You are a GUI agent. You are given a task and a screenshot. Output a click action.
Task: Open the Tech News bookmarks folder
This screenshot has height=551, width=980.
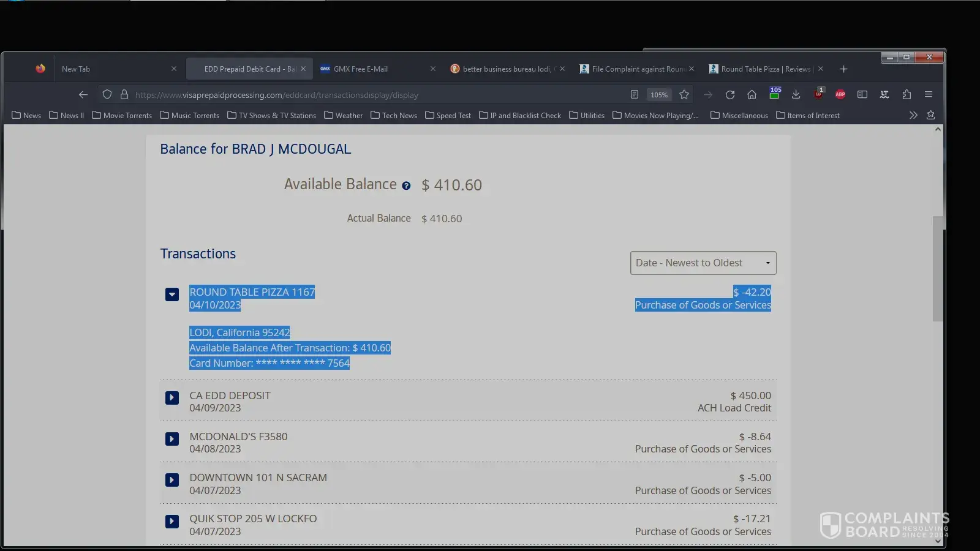coord(394,116)
